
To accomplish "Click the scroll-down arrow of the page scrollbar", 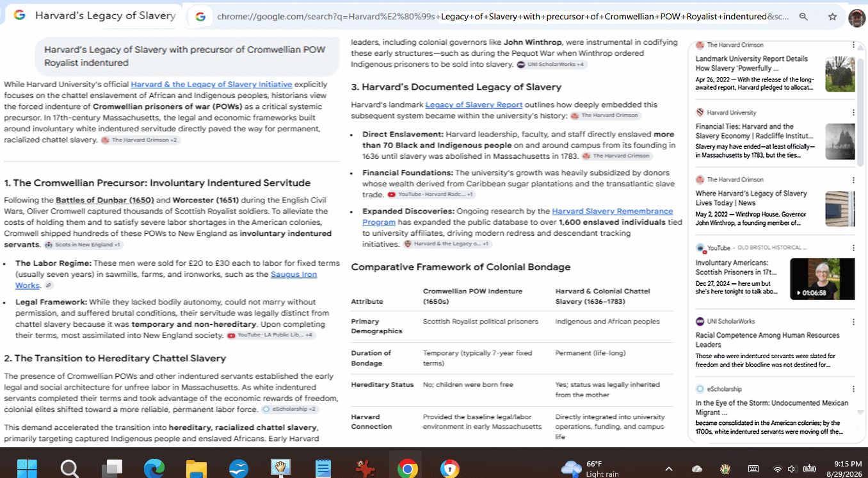I will click(x=861, y=412).
